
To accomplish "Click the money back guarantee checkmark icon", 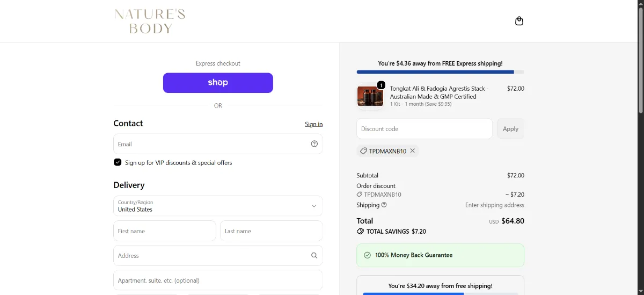I will pyautogui.click(x=367, y=255).
